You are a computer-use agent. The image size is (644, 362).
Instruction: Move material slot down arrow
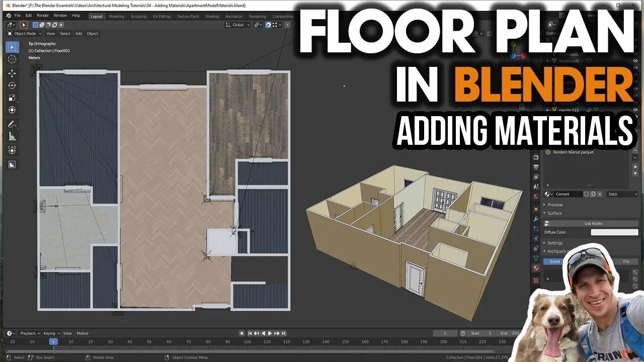coord(635,173)
